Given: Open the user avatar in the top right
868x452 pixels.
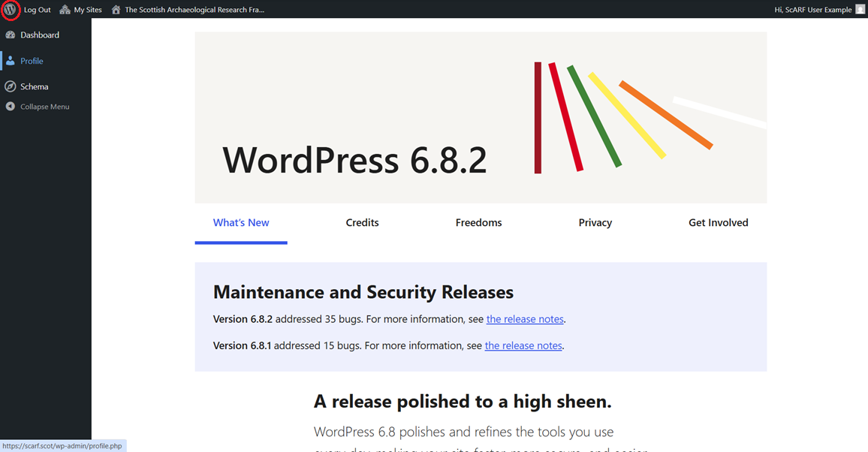Looking at the screenshot, I should coord(860,9).
